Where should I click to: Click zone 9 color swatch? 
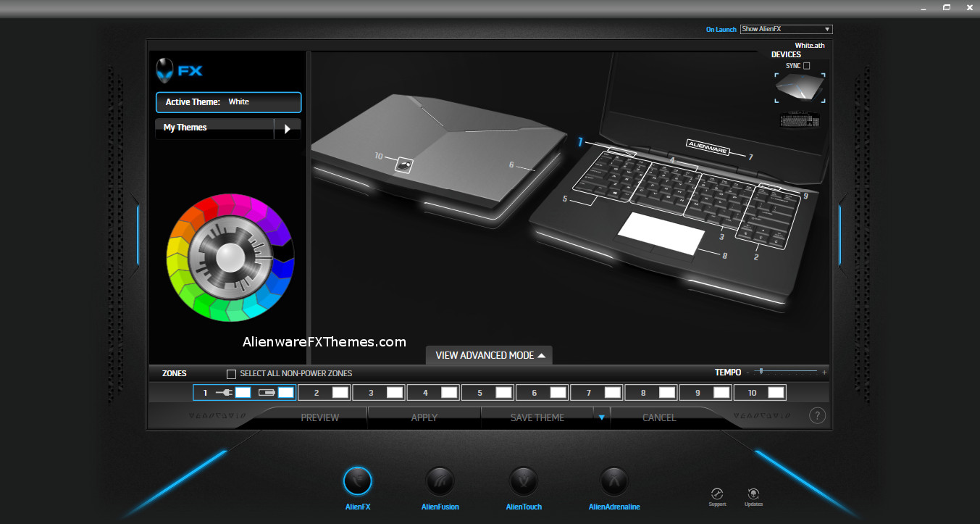721,392
